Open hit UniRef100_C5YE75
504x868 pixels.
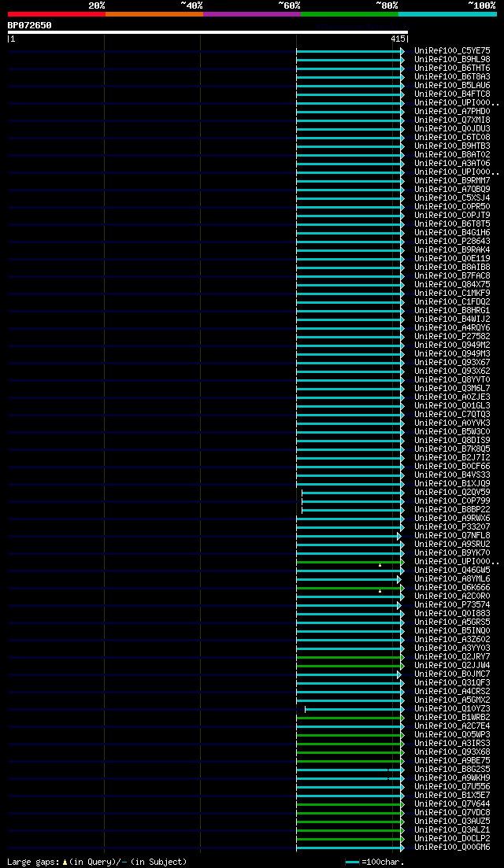pyautogui.click(x=452, y=51)
